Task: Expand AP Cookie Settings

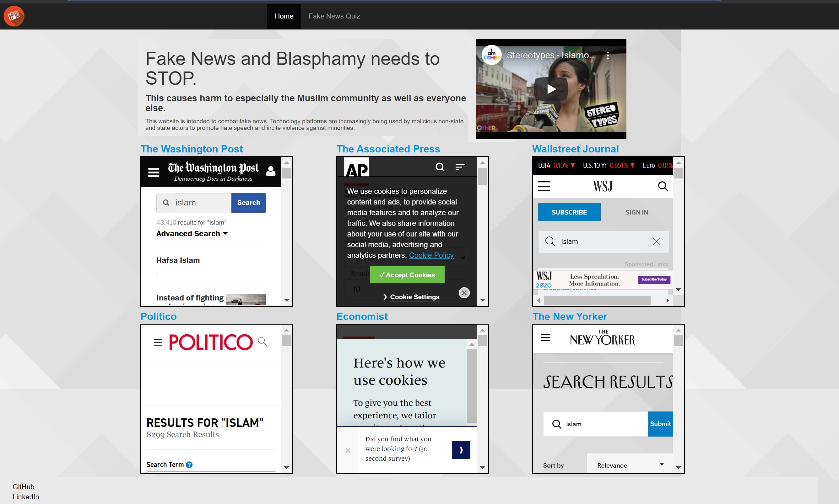Action: [414, 297]
